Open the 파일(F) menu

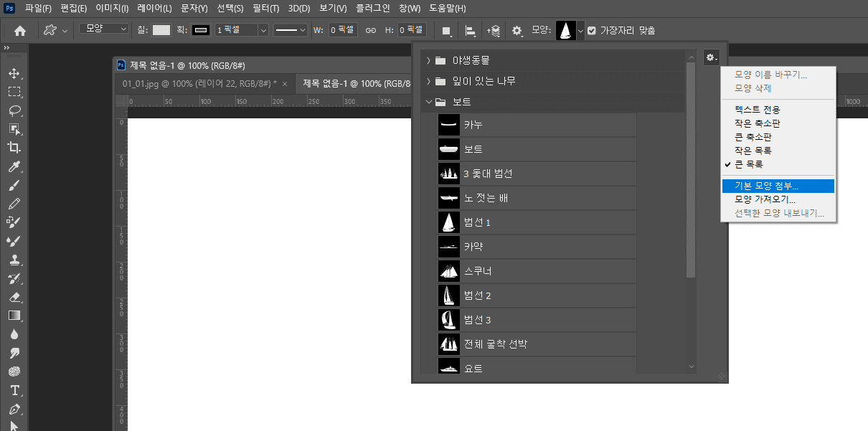coord(38,9)
